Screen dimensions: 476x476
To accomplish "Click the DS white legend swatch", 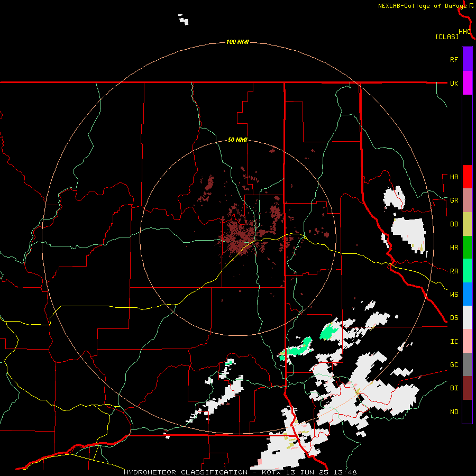I will pyautogui.click(x=467, y=317).
